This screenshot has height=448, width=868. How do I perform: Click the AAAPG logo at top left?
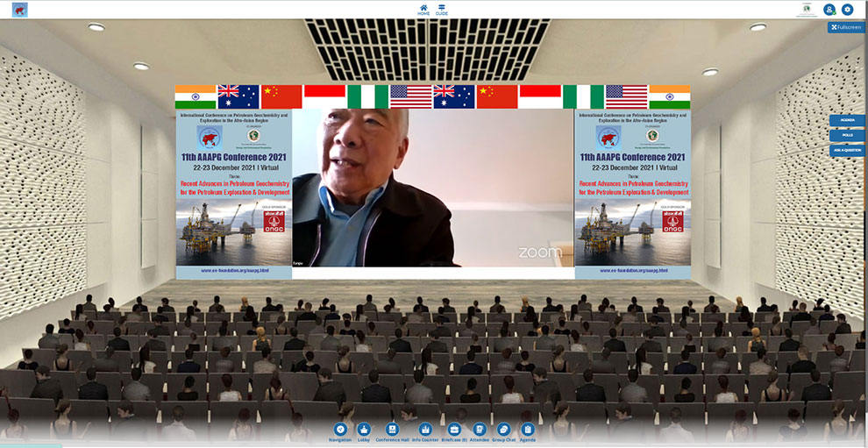pos(20,10)
